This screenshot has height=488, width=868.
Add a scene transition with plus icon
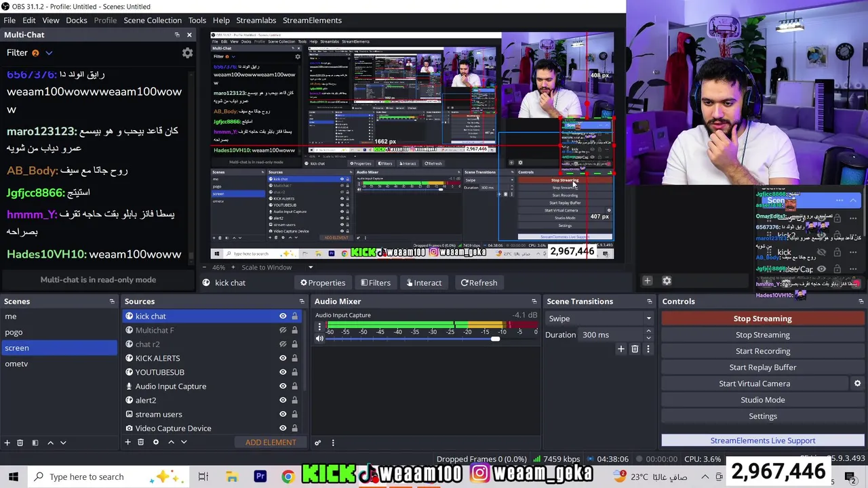point(620,349)
